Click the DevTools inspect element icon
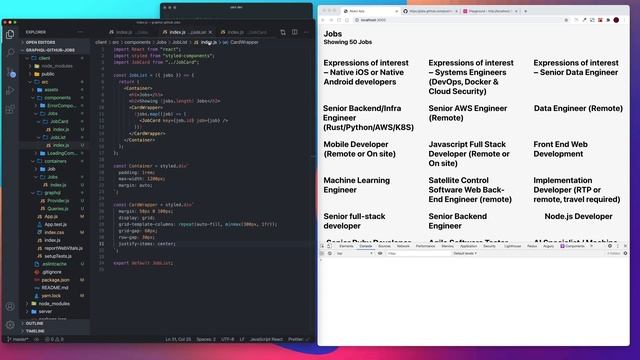 322,246
